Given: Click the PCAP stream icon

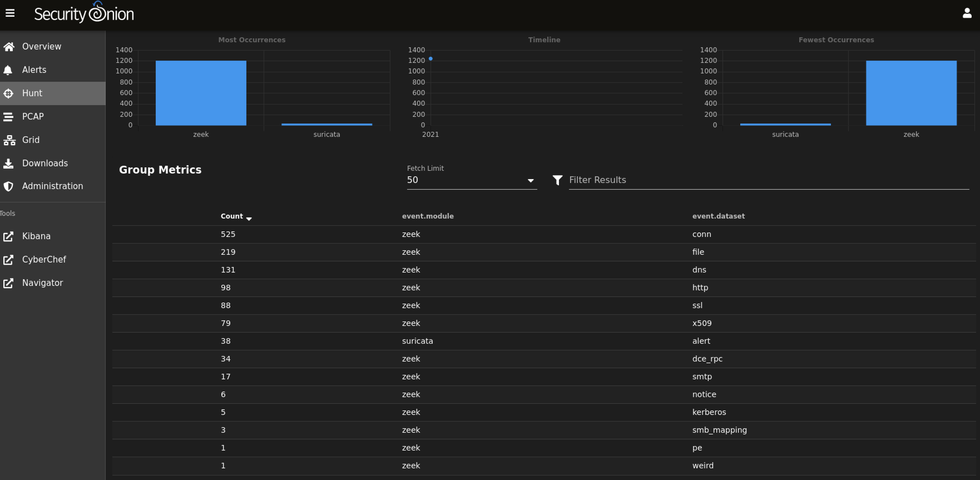Looking at the screenshot, I should tap(8, 117).
